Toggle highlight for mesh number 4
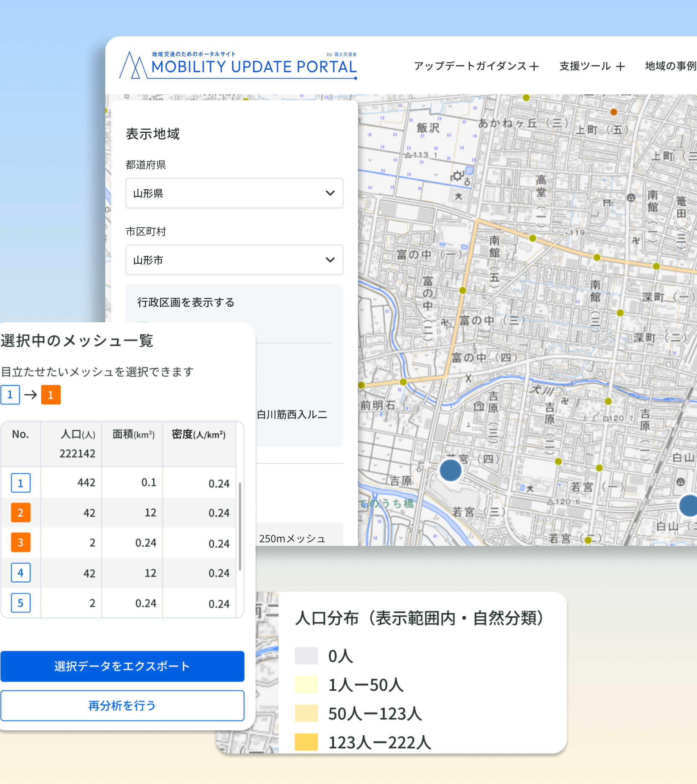Screen dimensions: 697x784 pos(20,573)
